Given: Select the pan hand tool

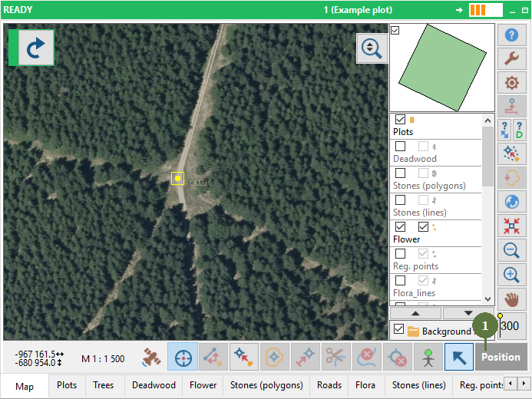Looking at the screenshot, I should tap(511, 299).
